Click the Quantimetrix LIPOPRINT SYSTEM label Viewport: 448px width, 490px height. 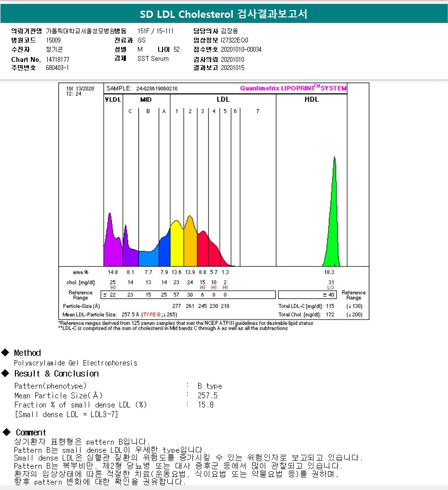click(x=293, y=88)
